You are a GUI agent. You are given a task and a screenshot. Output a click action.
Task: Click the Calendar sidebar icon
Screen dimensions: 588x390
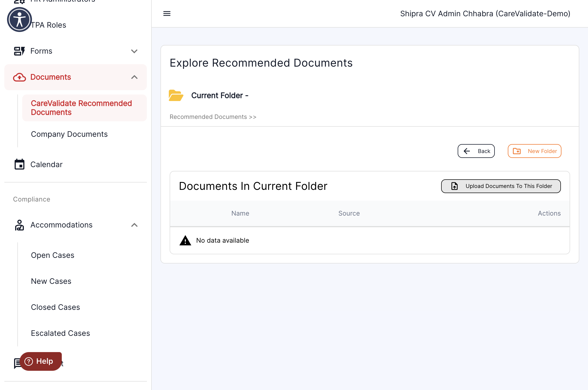pyautogui.click(x=20, y=164)
